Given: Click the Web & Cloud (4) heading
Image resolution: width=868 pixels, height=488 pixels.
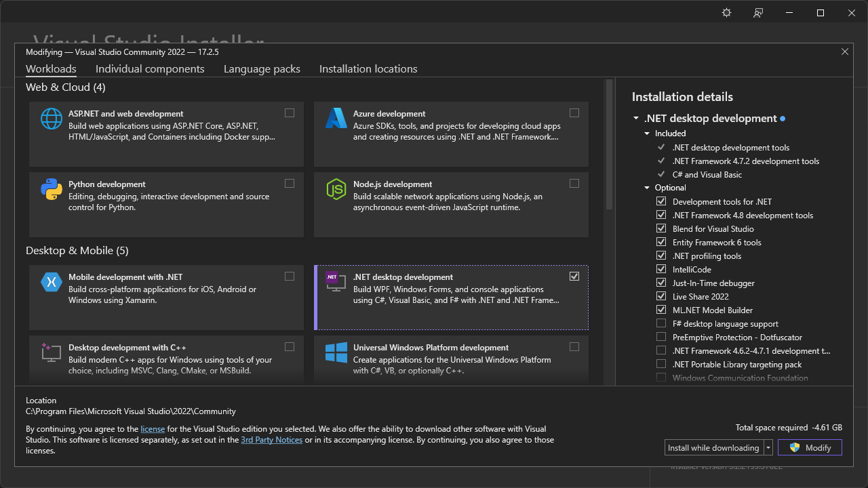Looking at the screenshot, I should coord(66,87).
